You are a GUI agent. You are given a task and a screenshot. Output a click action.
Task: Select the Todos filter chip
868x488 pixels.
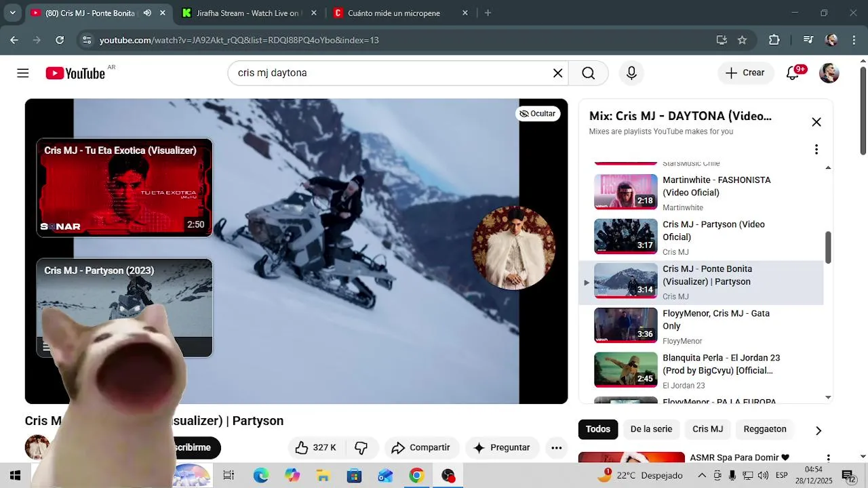coord(598,429)
